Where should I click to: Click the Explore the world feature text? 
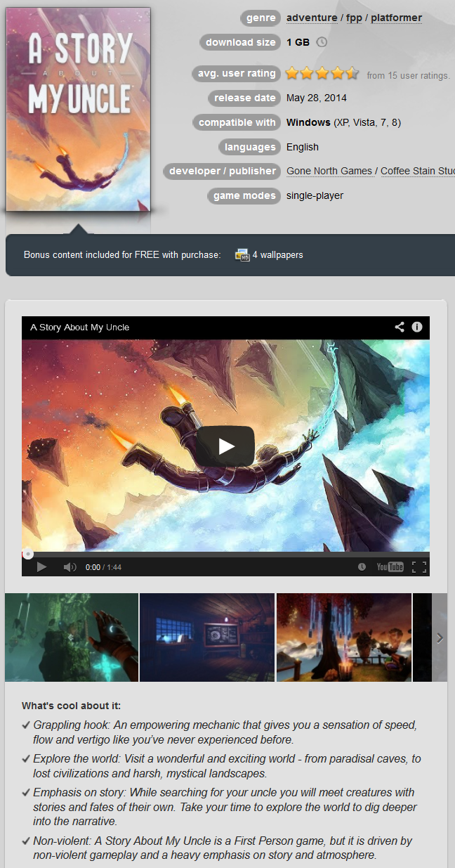(227, 766)
